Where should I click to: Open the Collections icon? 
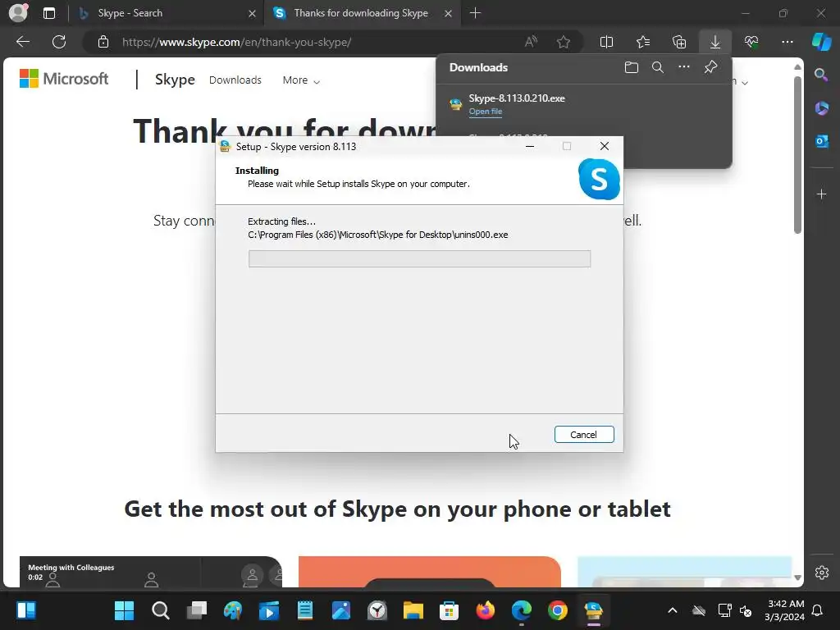coord(679,42)
